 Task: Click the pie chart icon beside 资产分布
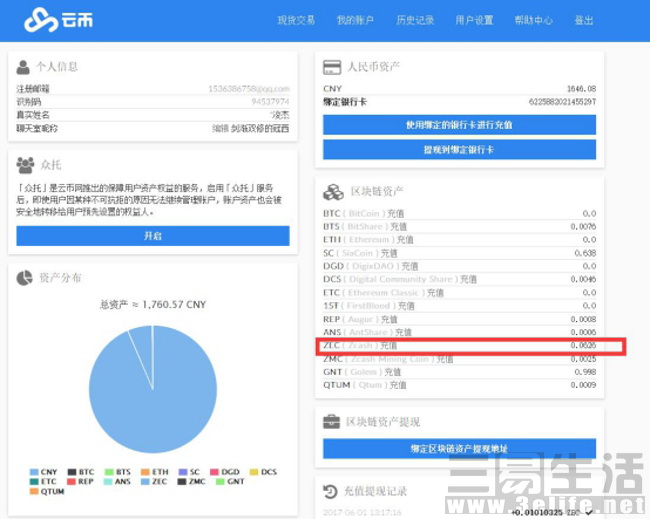(x=24, y=278)
